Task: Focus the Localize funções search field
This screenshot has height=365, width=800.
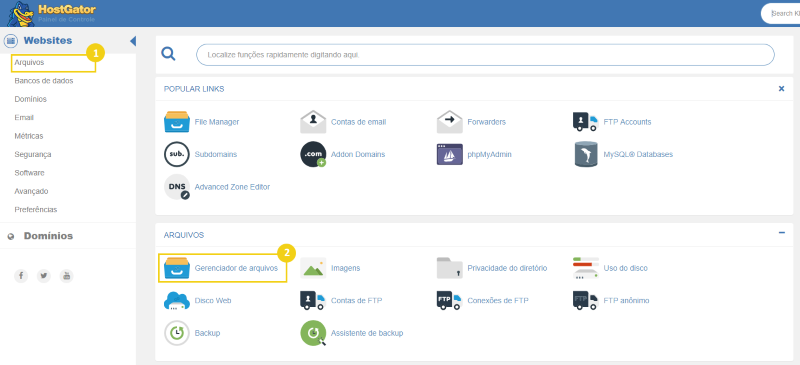Action: coord(485,55)
